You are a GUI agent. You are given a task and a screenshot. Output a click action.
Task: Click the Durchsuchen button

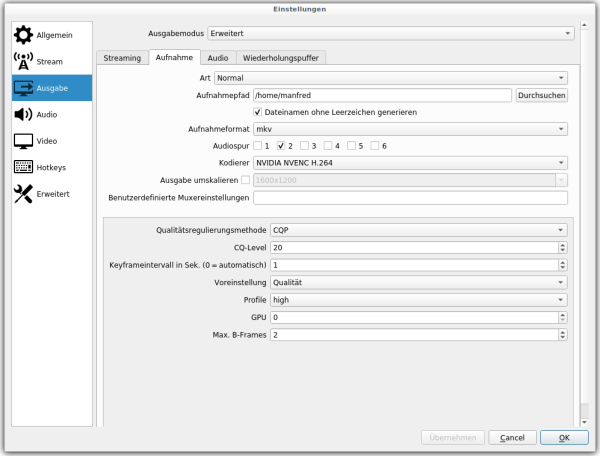point(541,95)
